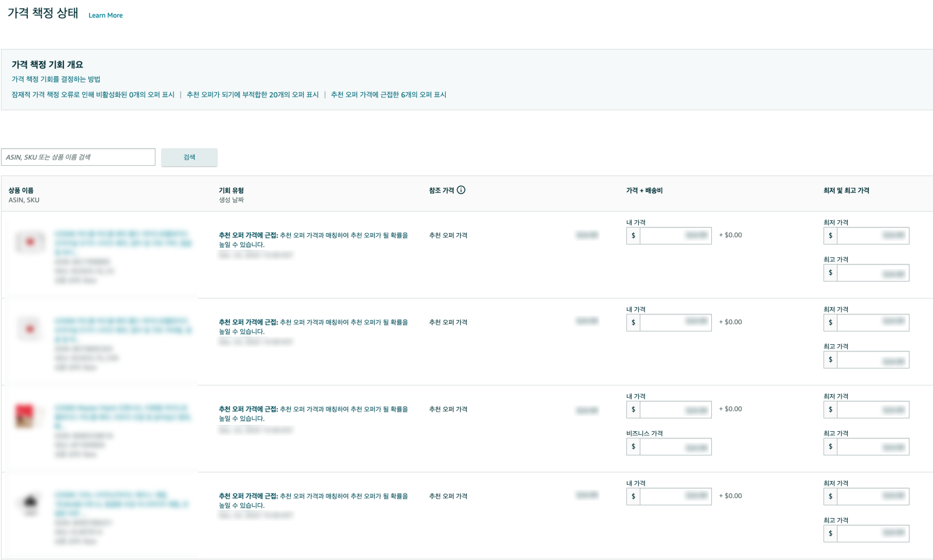Edit 내 가격 field in second row
The height and width of the screenshot is (560, 933).
pos(675,323)
